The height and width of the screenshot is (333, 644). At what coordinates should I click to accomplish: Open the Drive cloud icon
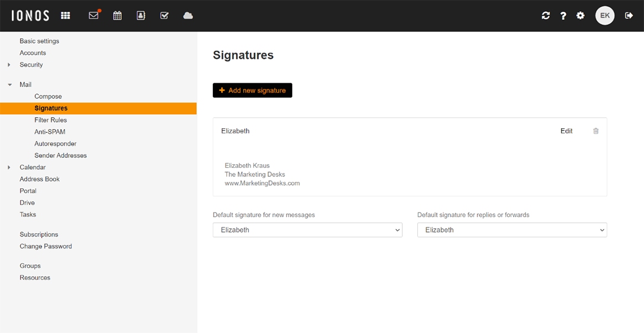188,16
